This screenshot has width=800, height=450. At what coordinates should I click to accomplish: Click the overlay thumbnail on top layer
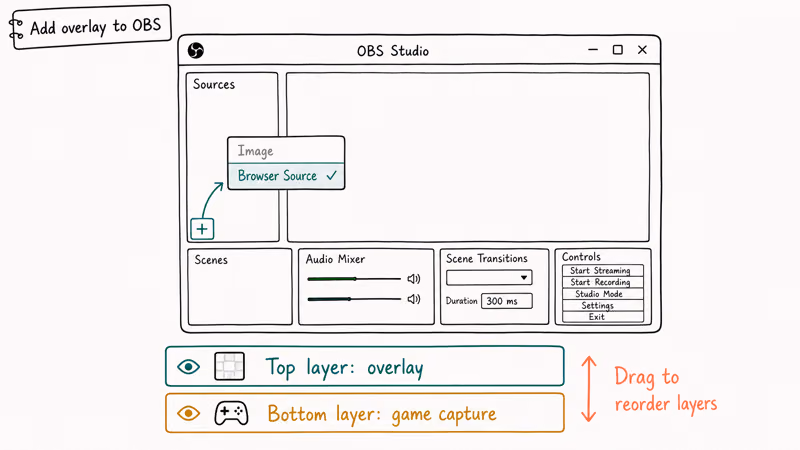[230, 366]
